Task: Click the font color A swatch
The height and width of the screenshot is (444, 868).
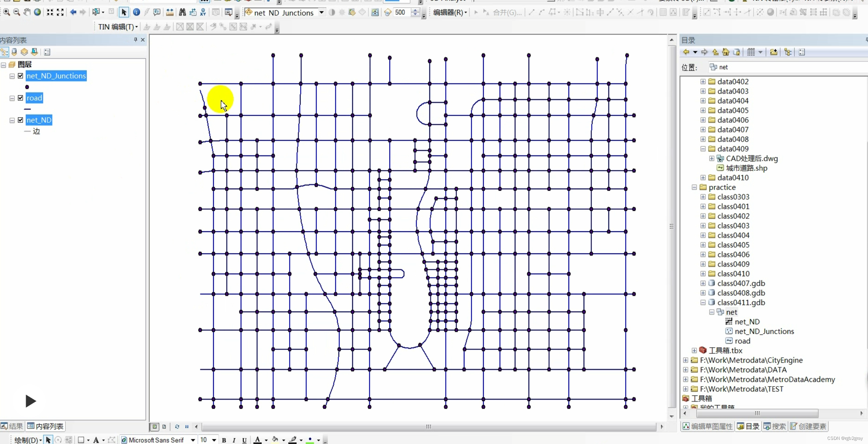Action: point(257,440)
